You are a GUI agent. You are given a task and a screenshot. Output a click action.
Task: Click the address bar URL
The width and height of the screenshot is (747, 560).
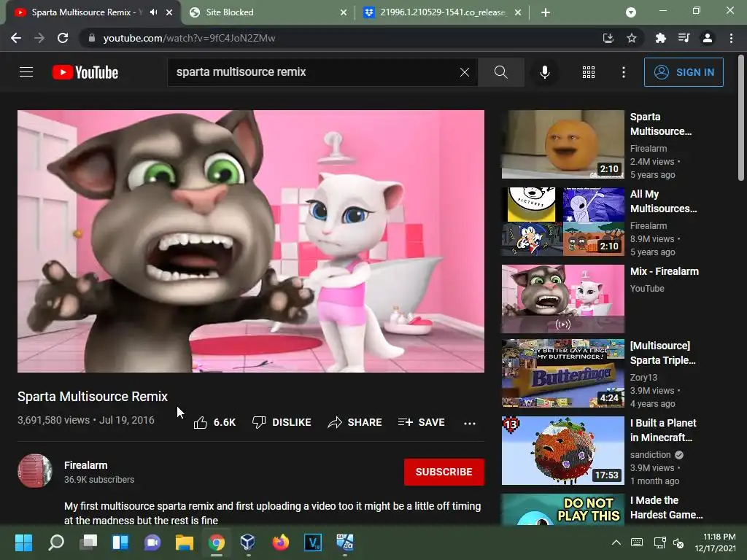pos(189,38)
